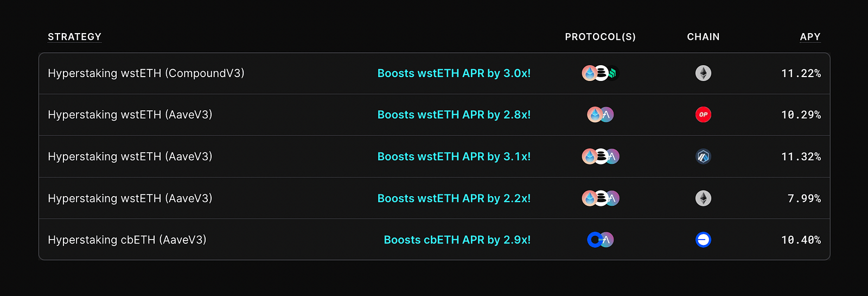Click Ethereum chain icon in the 7.99% row
The height and width of the screenshot is (296, 868).
[x=703, y=198]
